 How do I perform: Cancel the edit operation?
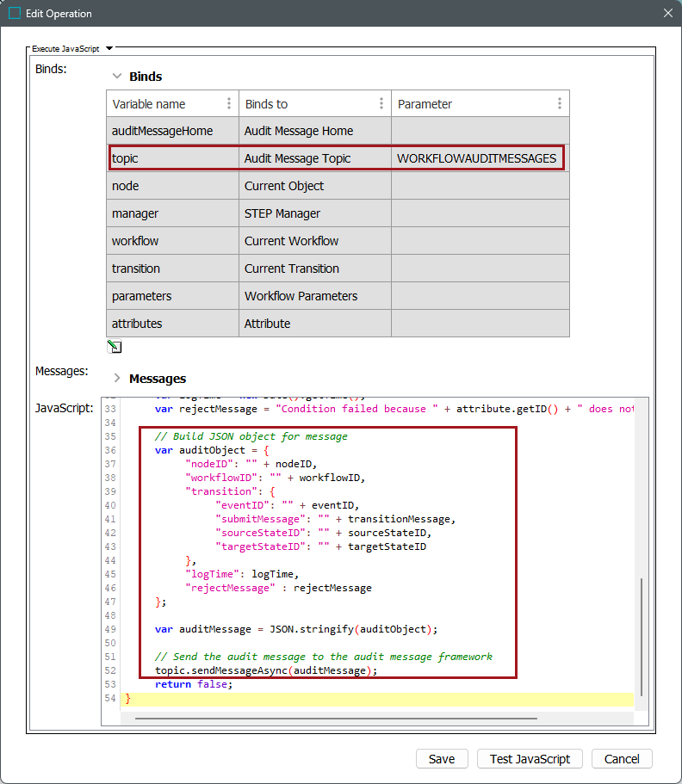[622, 759]
